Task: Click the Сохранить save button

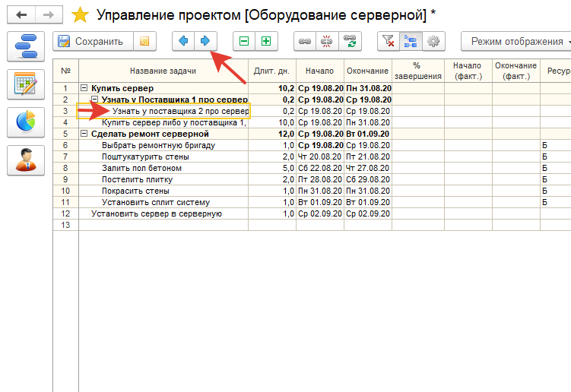Action: tap(94, 41)
